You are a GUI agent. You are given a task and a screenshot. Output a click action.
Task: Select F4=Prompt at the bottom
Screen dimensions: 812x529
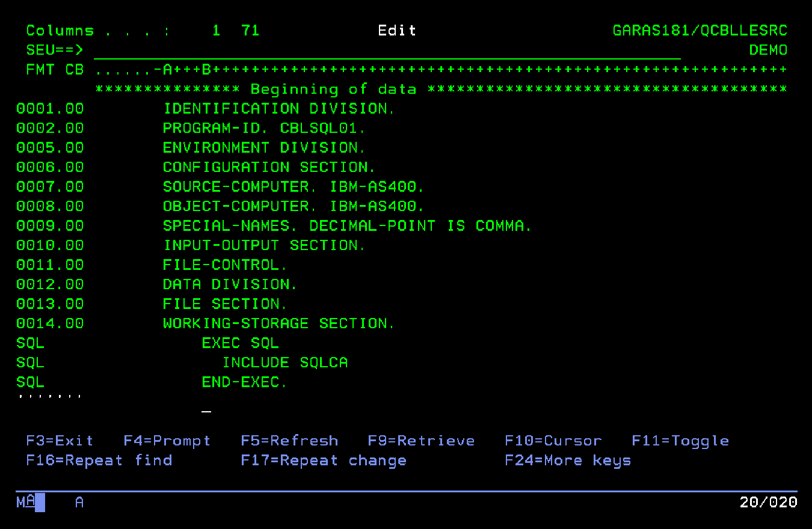pyautogui.click(x=167, y=441)
